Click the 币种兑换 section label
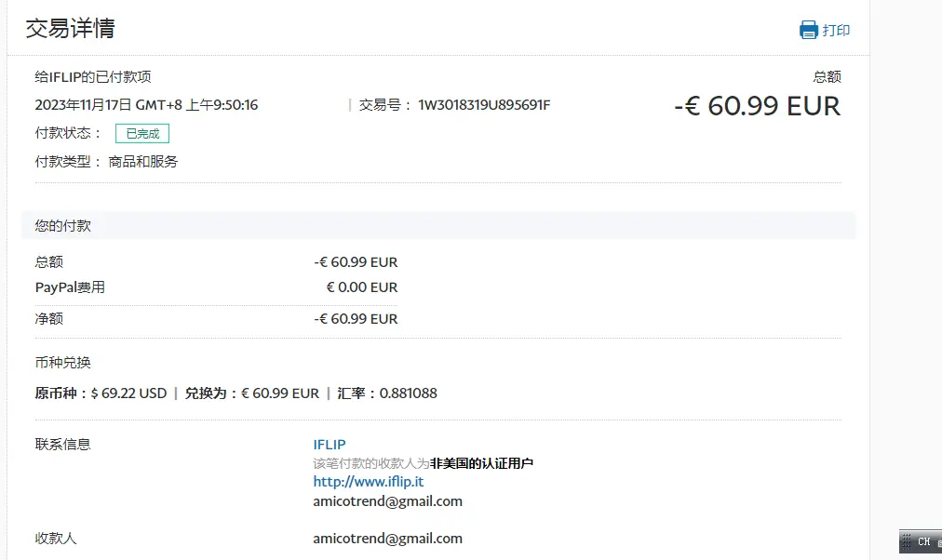The width and height of the screenshot is (942, 560). coord(62,363)
